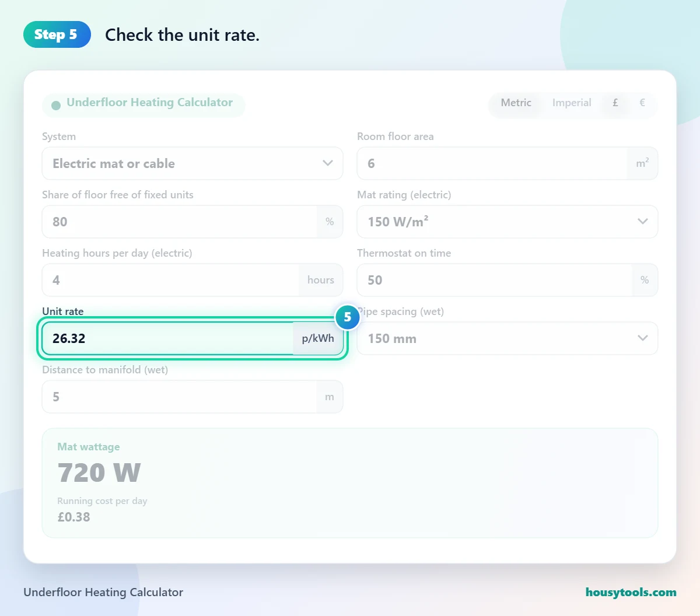Viewport: 700px width, 616px height.
Task: Click the £0.38 running cost value
Action: pos(74,517)
